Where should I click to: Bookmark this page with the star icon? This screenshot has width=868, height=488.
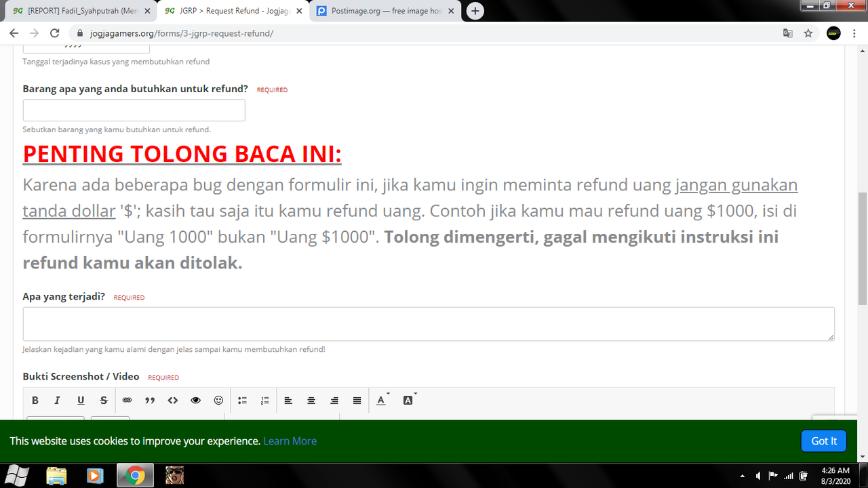click(808, 33)
